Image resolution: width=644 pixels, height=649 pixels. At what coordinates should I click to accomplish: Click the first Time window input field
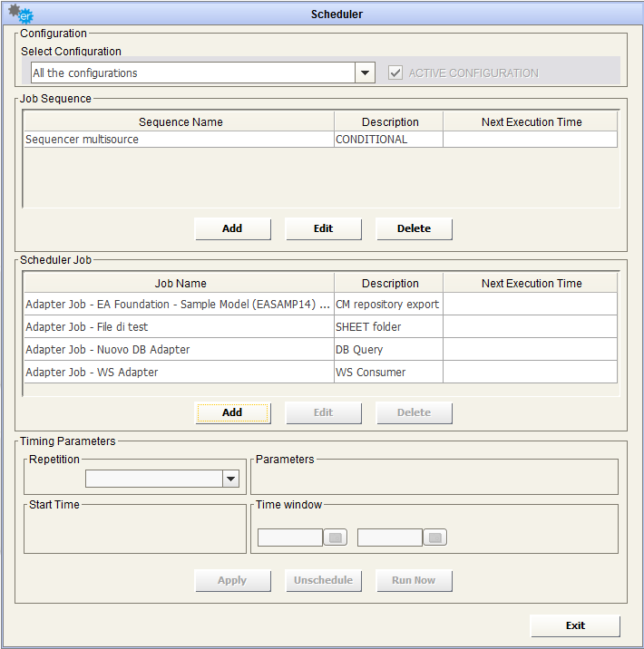(x=290, y=538)
